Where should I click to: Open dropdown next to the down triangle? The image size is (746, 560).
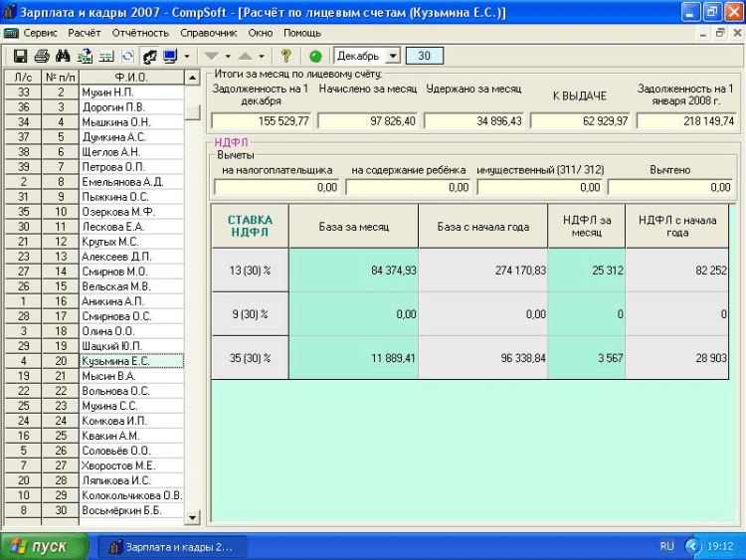[228, 56]
